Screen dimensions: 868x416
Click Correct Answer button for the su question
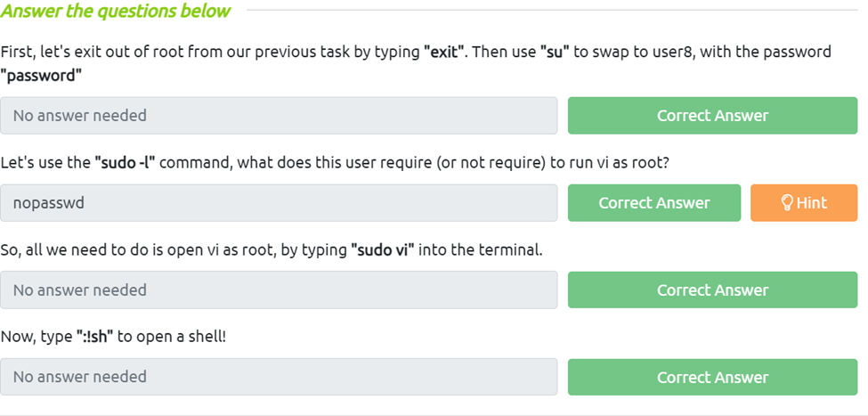pos(712,116)
